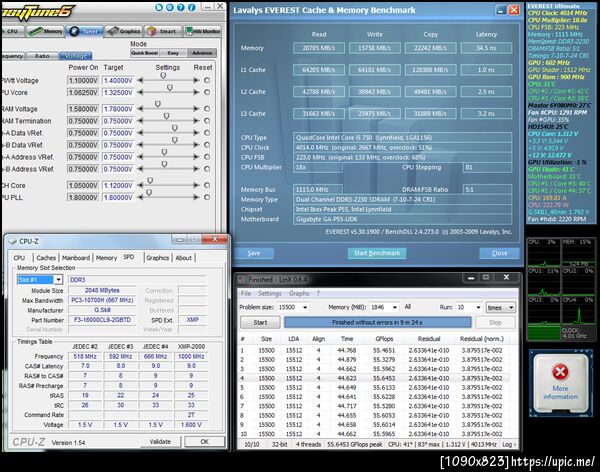Select the Voltage sub-tab in EasyTune6
Viewport: 600px width, 472px height.
[75, 56]
